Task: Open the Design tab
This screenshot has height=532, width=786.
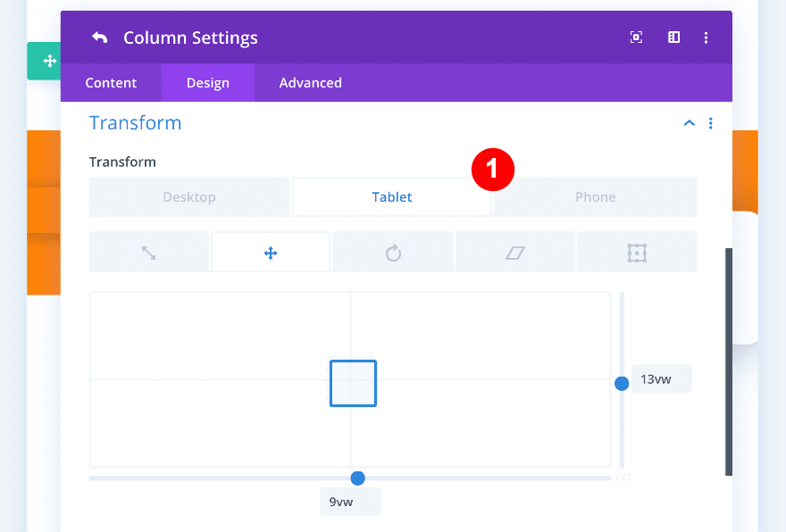Action: click(207, 82)
